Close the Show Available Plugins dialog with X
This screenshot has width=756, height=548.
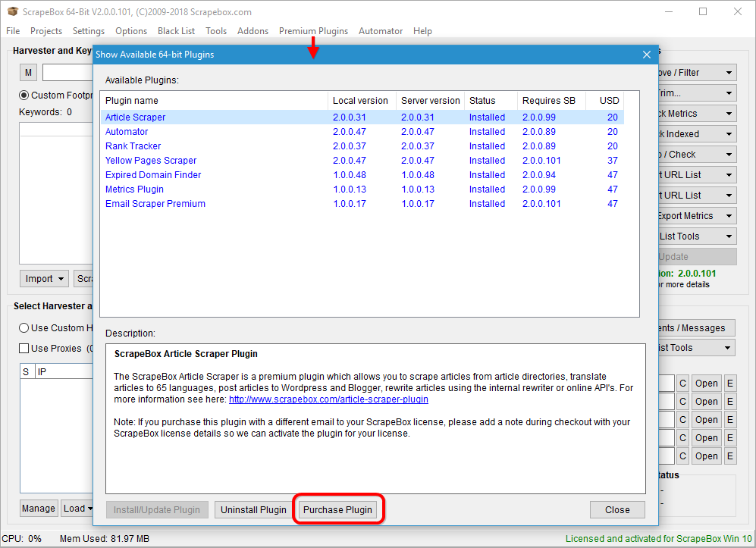pyautogui.click(x=646, y=55)
